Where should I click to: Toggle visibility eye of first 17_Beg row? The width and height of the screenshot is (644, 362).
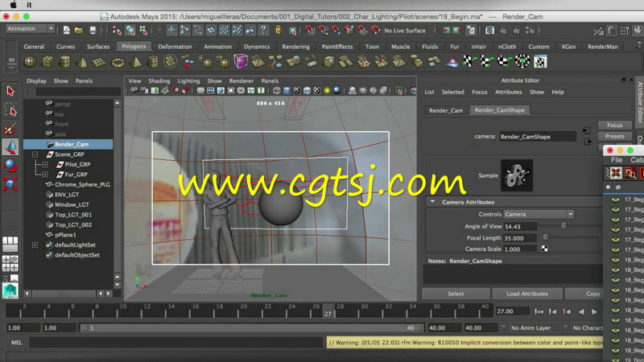coord(615,200)
